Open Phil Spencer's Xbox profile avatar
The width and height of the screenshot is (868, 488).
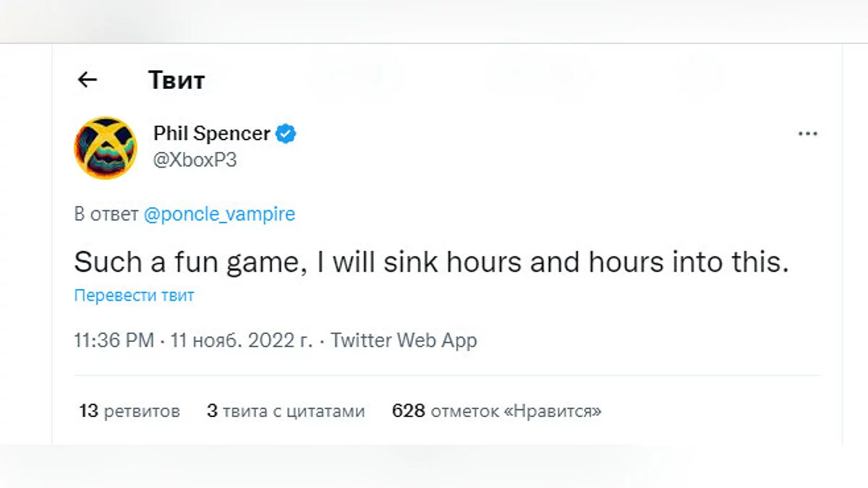tap(106, 147)
